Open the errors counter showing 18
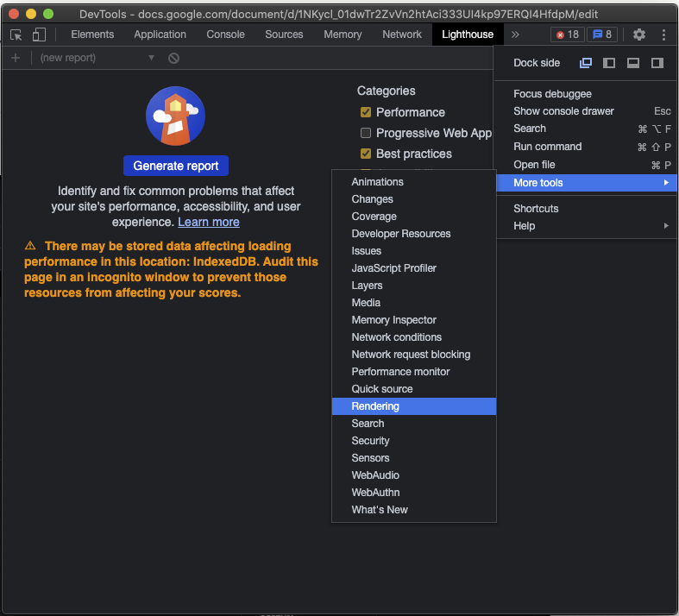 pyautogui.click(x=568, y=35)
